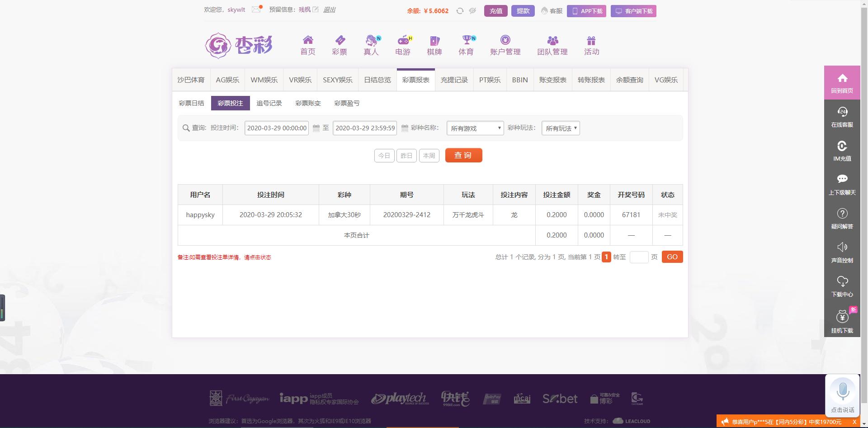Open calendar picker for start time

pos(316,128)
